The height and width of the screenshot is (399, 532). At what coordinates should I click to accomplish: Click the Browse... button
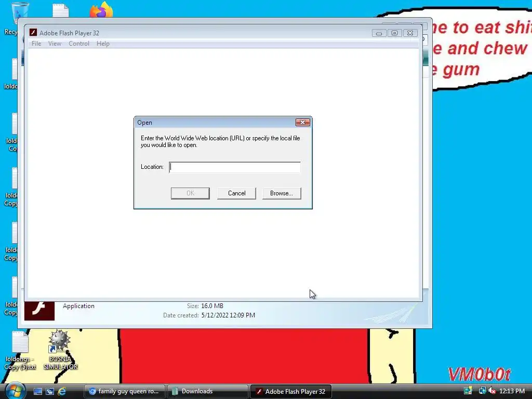pyautogui.click(x=282, y=193)
